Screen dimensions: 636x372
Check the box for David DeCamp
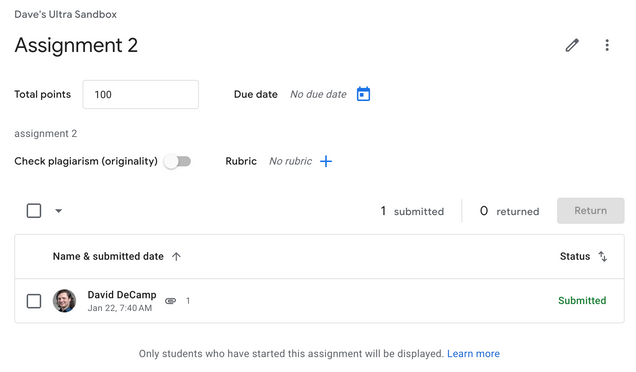click(34, 301)
